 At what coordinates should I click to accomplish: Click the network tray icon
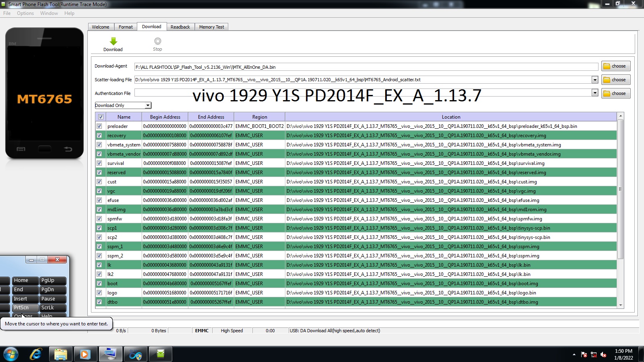(x=594, y=354)
